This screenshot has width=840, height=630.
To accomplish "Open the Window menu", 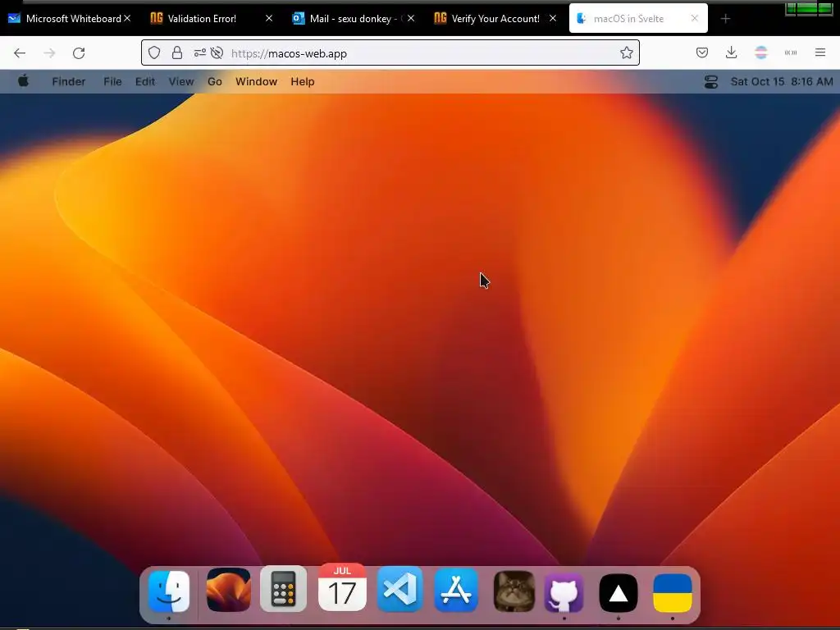I will tap(256, 81).
